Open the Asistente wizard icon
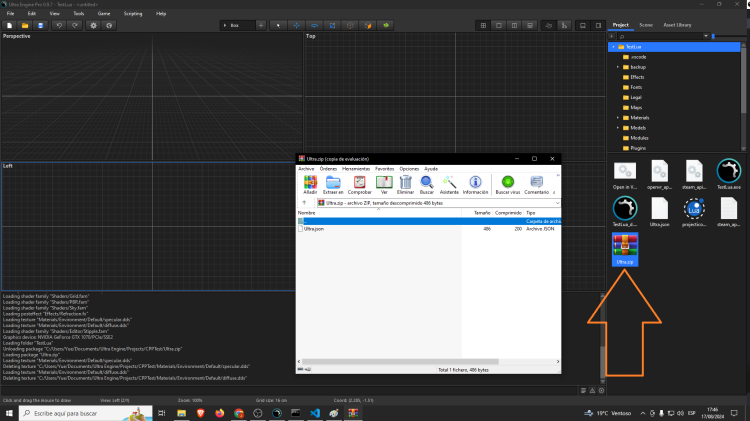This screenshot has height=421, width=750. (449, 184)
